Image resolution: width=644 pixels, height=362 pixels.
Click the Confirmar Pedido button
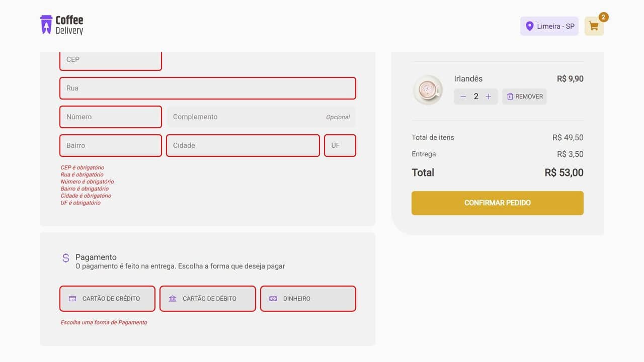497,203
